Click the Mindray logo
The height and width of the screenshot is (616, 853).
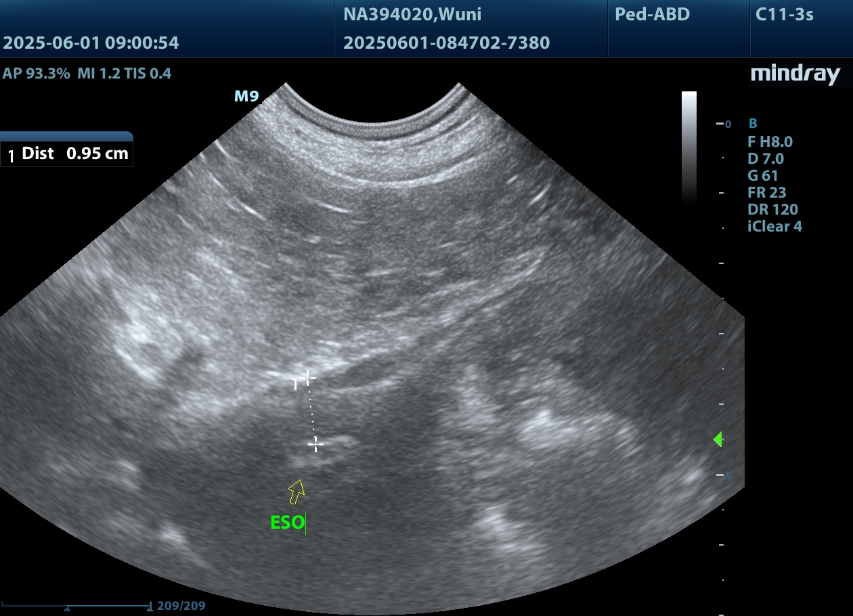795,74
